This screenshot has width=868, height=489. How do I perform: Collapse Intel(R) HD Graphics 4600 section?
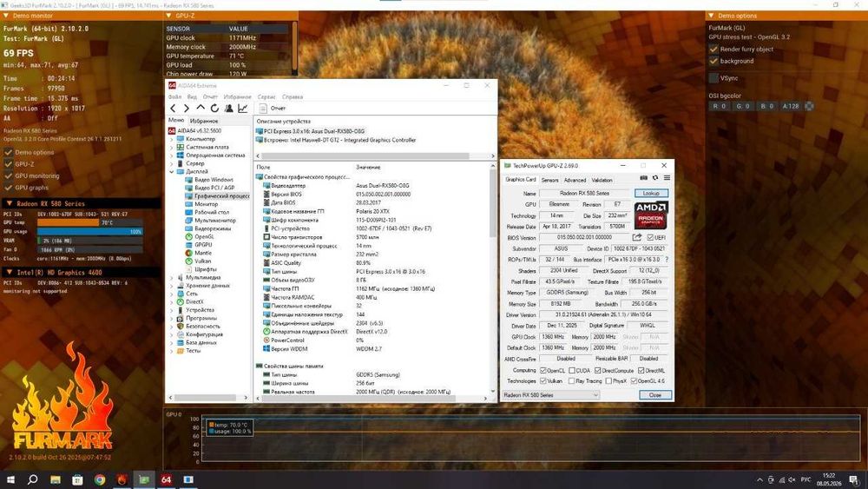9,272
